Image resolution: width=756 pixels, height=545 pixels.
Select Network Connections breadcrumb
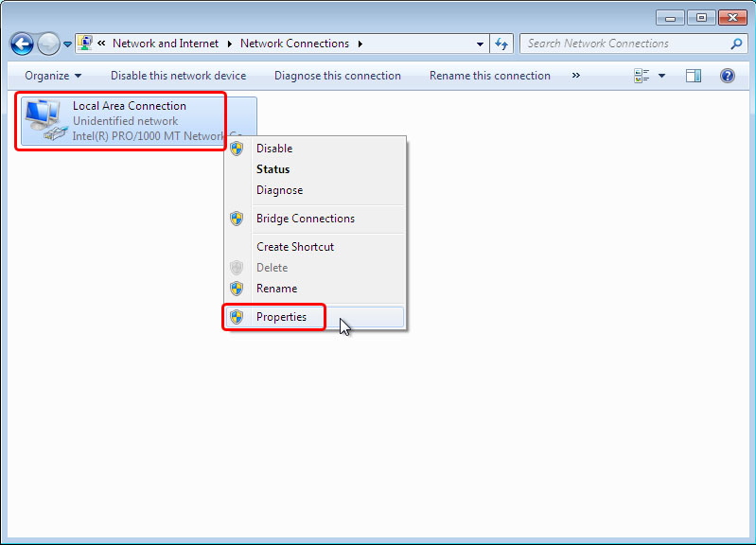pyautogui.click(x=294, y=44)
